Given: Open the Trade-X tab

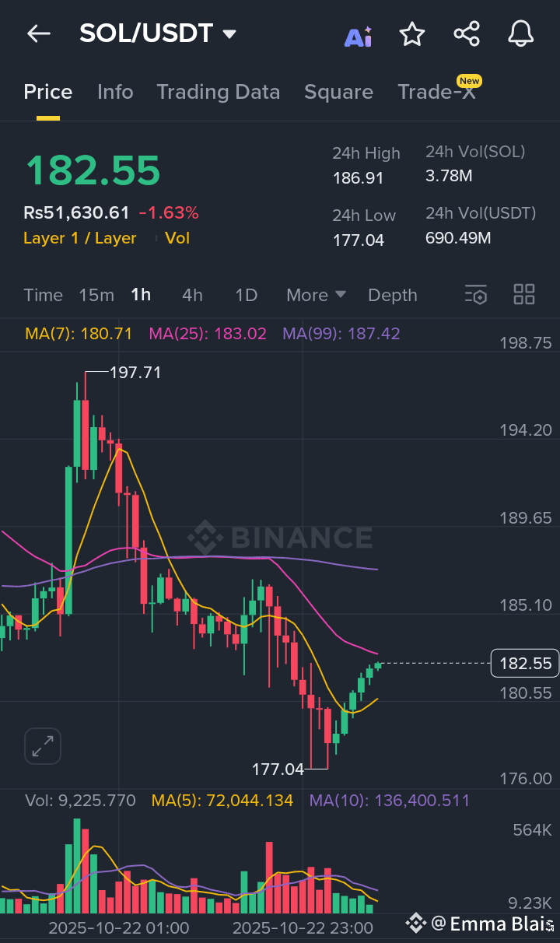Looking at the screenshot, I should [436, 92].
